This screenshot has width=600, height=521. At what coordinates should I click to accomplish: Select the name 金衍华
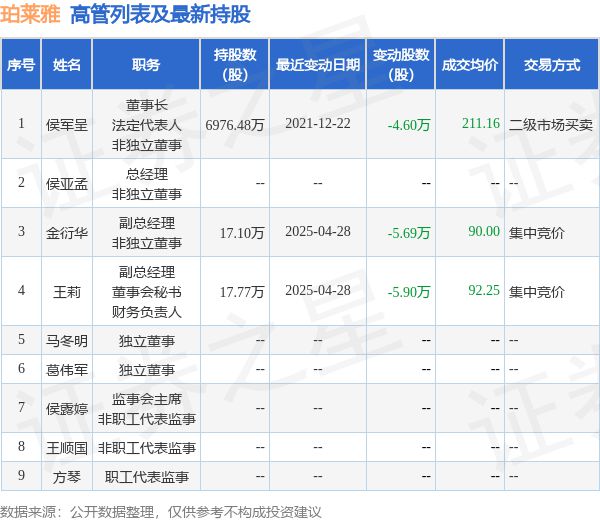tap(67, 233)
